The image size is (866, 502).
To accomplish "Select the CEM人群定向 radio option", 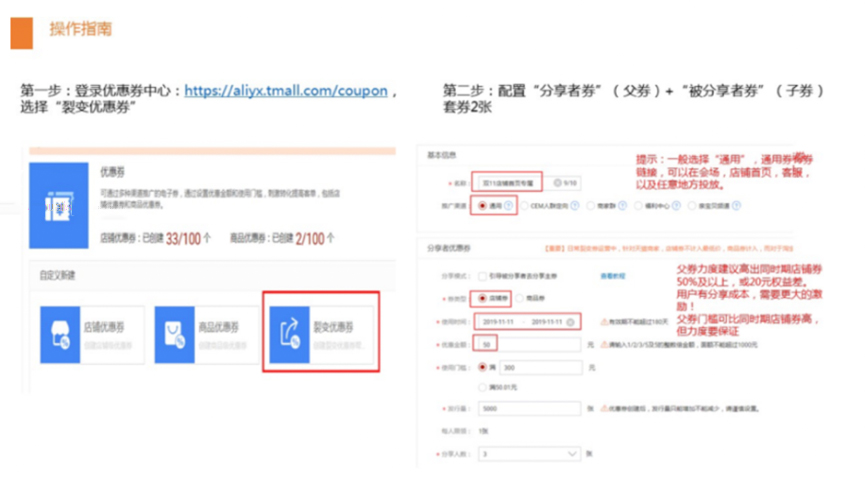I will click(x=525, y=205).
